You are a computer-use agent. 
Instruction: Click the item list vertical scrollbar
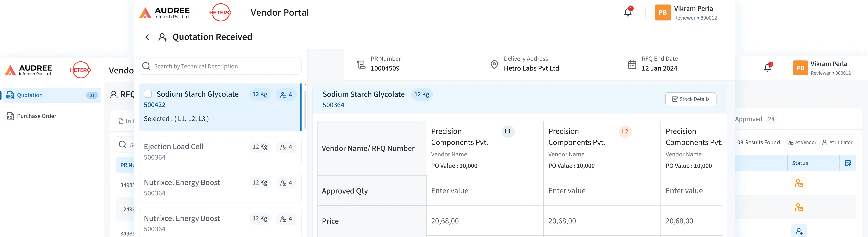[305, 110]
